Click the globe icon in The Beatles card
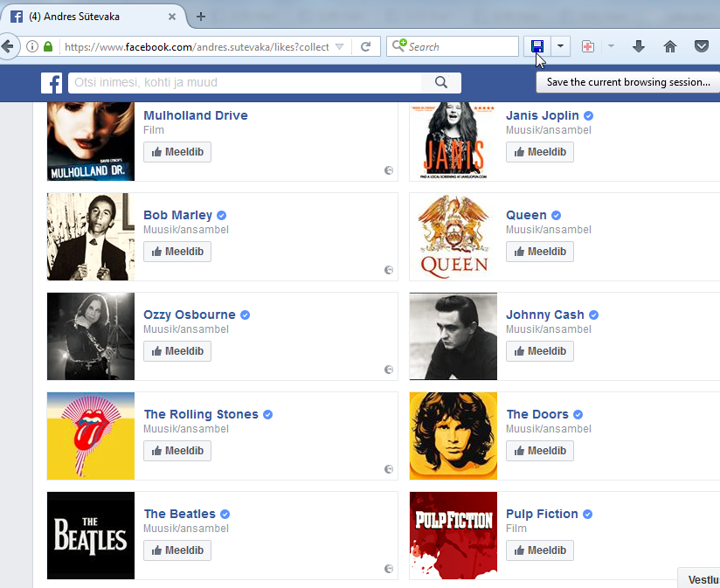 point(389,569)
